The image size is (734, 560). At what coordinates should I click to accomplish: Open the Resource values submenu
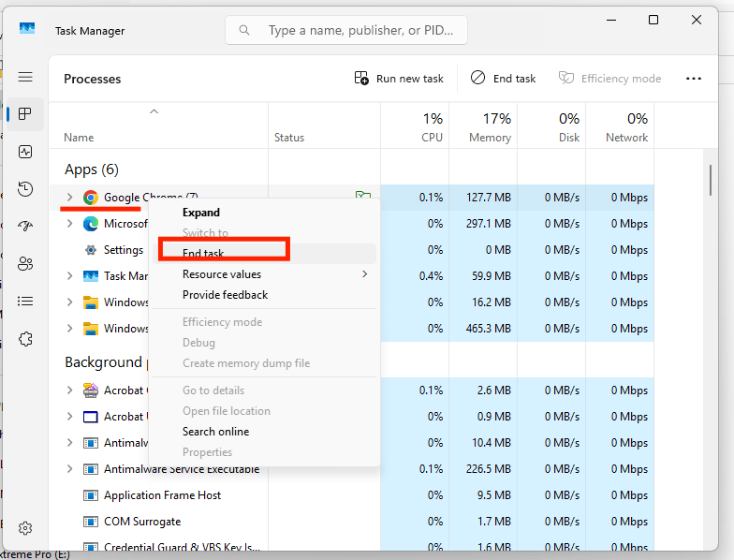[264, 274]
